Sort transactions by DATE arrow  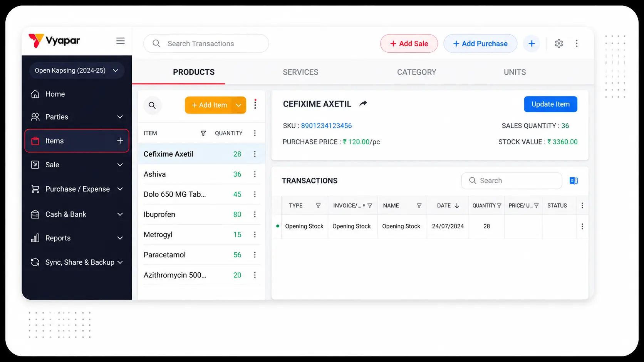tap(457, 206)
